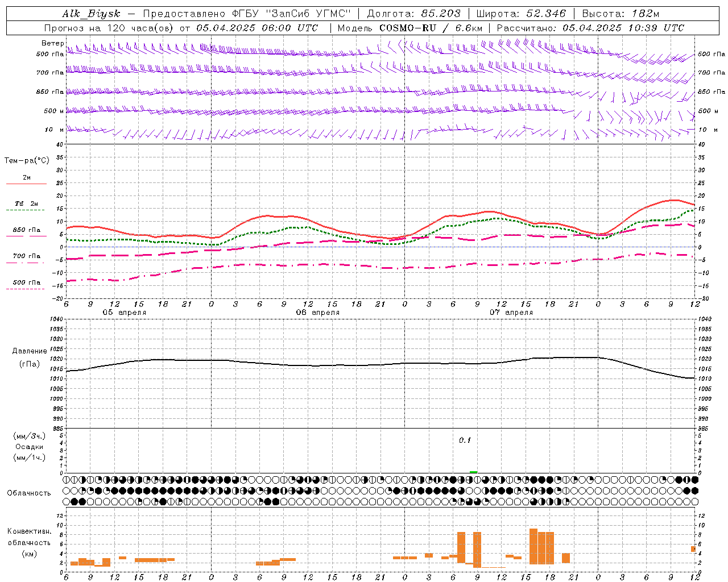Click the Тем-ра(°C) panel label
Screen dimensions: 728x582
coord(27,161)
